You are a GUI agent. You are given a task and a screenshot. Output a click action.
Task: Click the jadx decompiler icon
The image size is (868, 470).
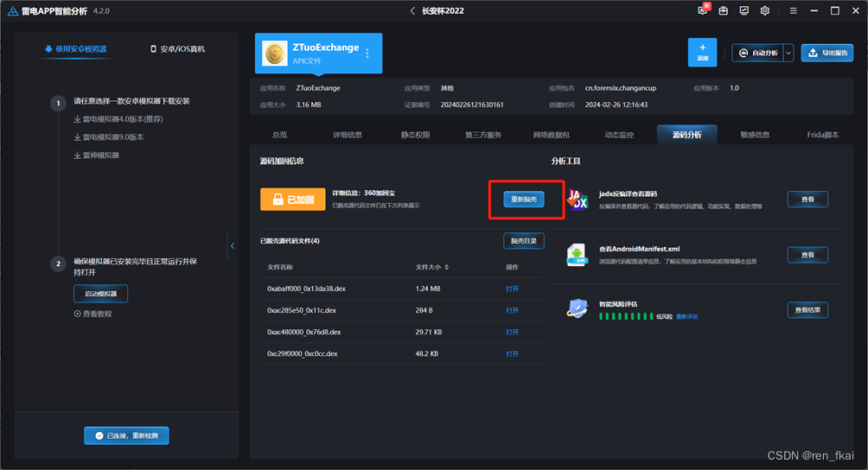(x=578, y=199)
